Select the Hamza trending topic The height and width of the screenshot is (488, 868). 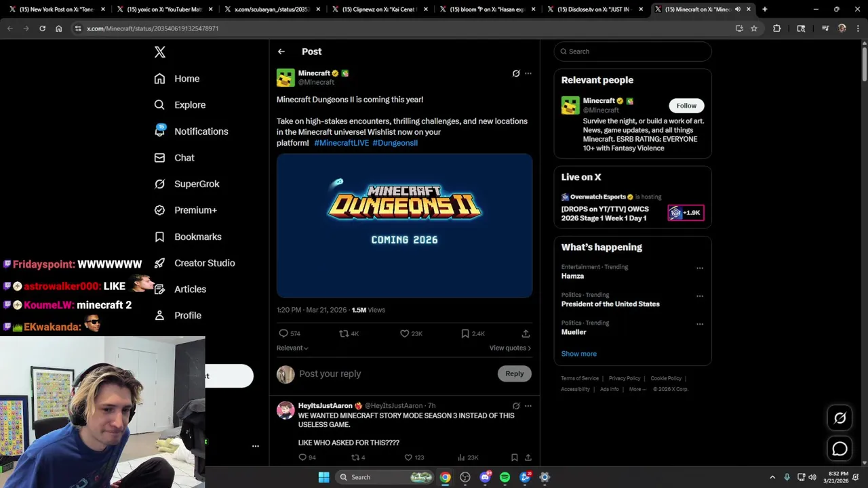572,276
